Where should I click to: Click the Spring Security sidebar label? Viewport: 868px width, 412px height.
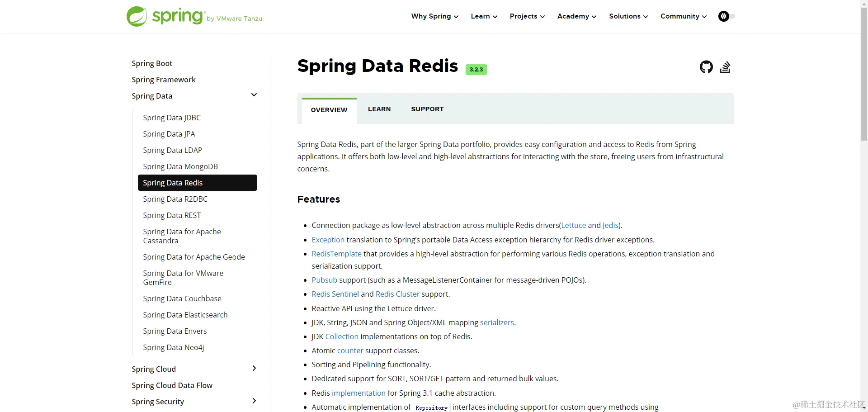pyautogui.click(x=158, y=402)
